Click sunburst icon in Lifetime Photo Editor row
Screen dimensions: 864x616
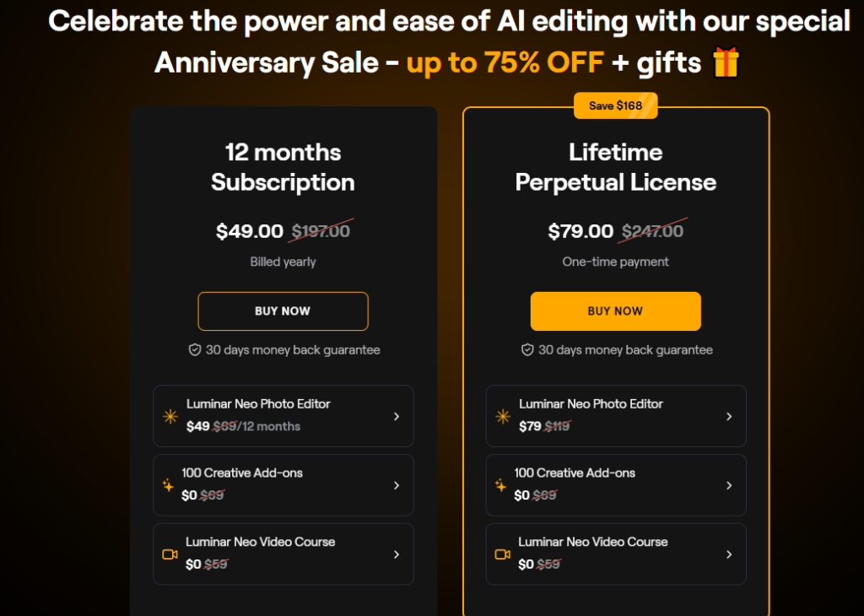point(503,416)
